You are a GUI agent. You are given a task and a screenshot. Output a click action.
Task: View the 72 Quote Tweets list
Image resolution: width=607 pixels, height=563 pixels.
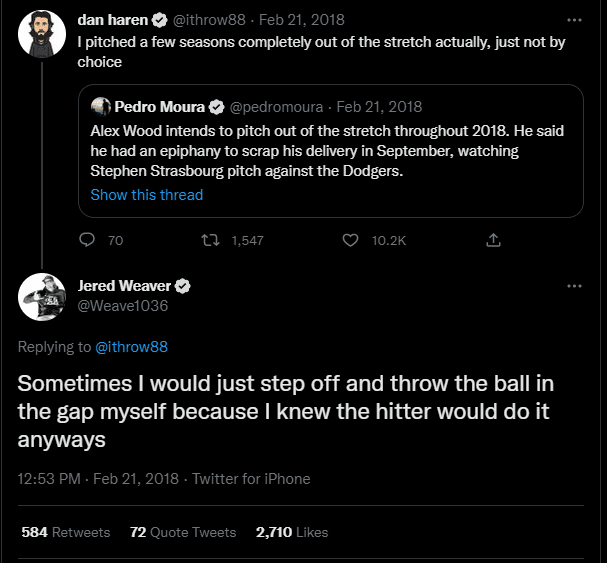[183, 532]
